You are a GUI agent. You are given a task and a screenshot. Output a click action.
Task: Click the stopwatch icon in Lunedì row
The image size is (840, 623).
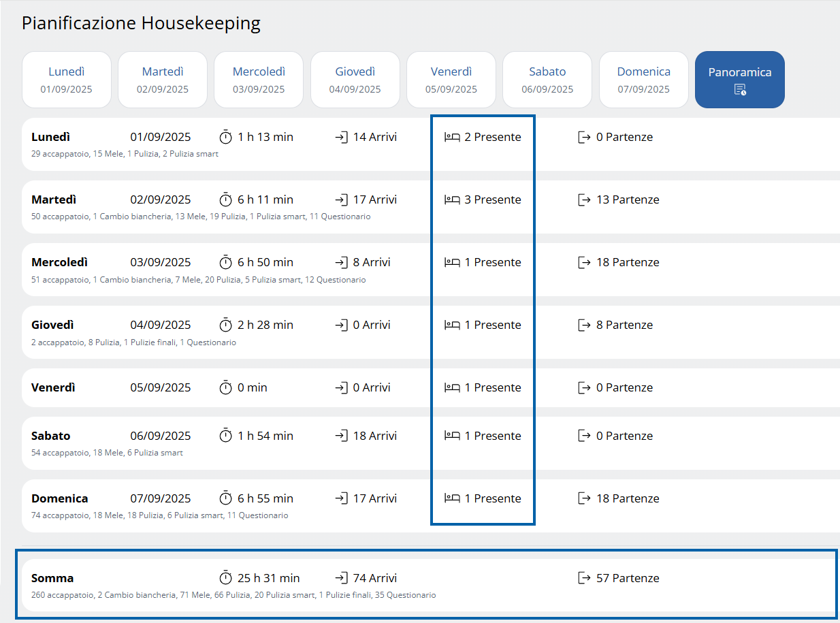tap(226, 137)
